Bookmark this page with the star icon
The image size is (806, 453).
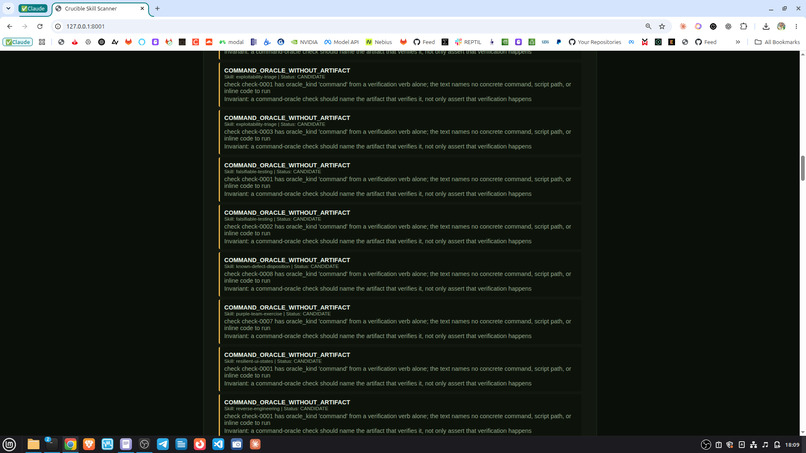click(x=662, y=26)
